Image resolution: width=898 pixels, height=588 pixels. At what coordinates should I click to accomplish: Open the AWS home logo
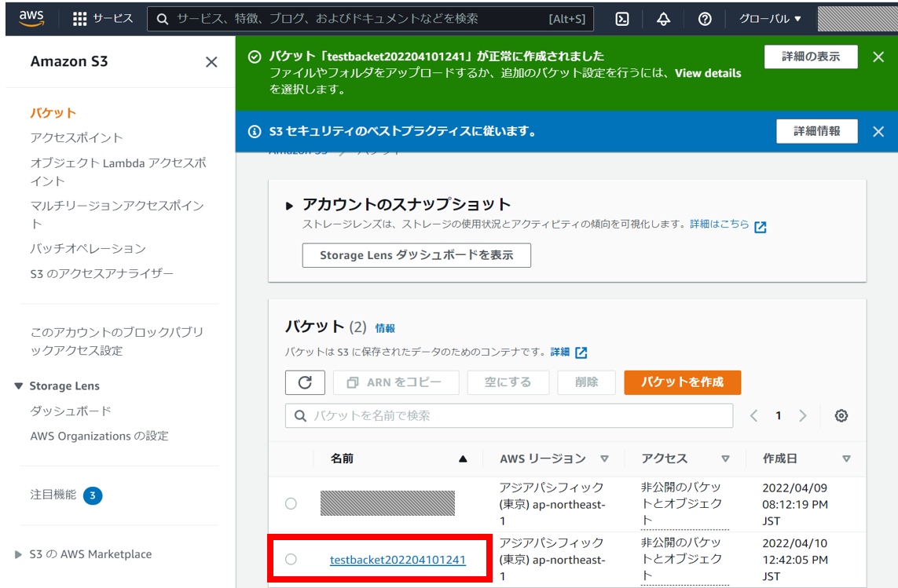click(x=31, y=18)
